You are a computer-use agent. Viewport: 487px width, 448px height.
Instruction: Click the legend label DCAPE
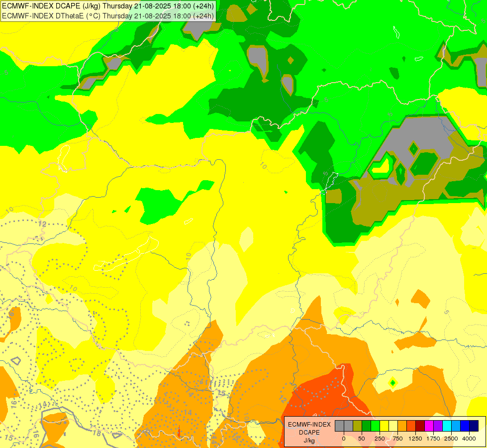point(309,433)
